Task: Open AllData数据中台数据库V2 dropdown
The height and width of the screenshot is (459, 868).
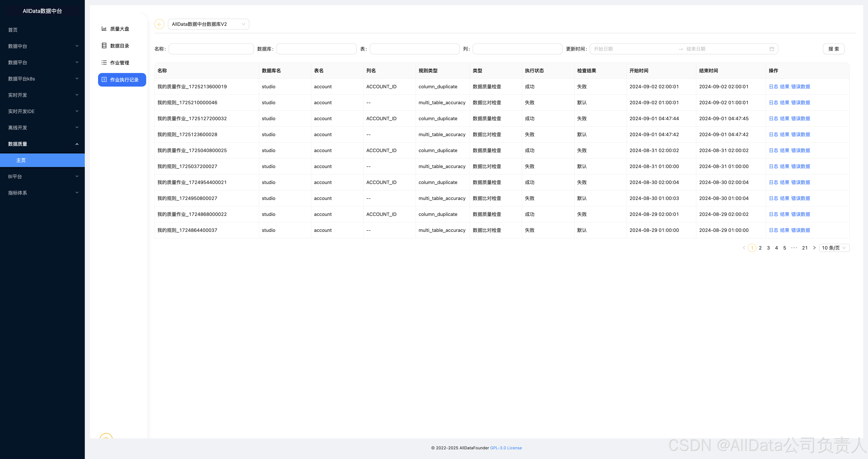Action: coord(208,24)
